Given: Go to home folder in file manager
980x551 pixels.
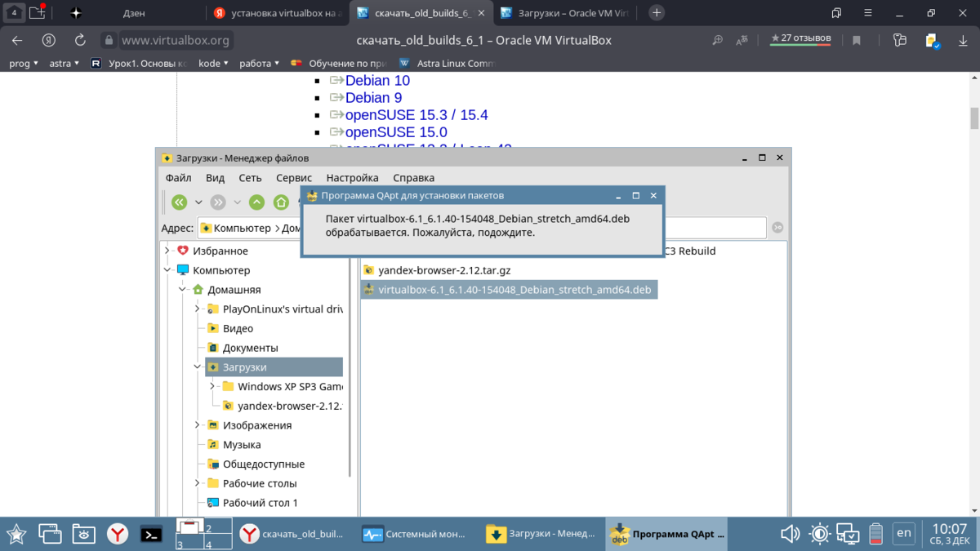Looking at the screenshot, I should point(282,202).
